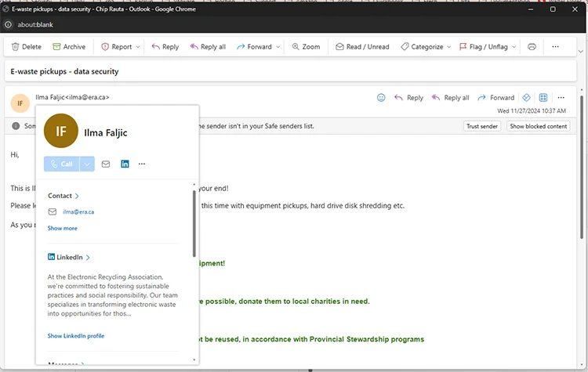This screenshot has height=372, width=588.
Task: Expand the Categorize dropdown
Action: [449, 47]
